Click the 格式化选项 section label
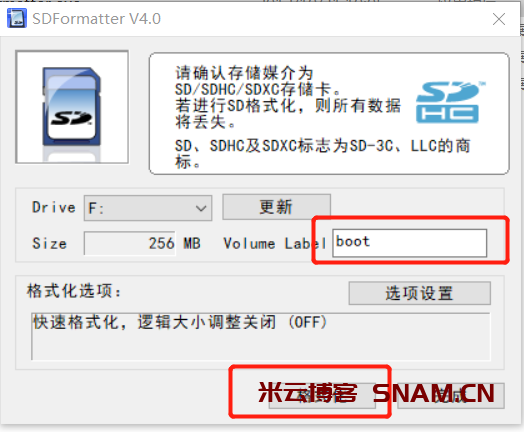The height and width of the screenshot is (432, 524). click(x=74, y=291)
